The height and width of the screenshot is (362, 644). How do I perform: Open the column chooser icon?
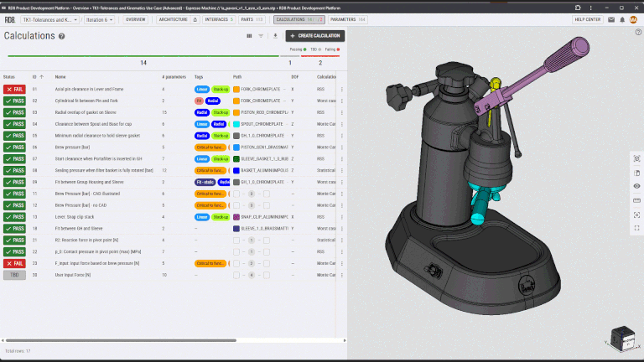249,36
